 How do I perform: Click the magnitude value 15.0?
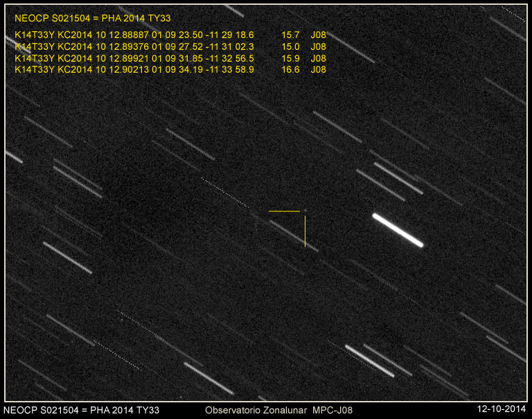(290, 46)
